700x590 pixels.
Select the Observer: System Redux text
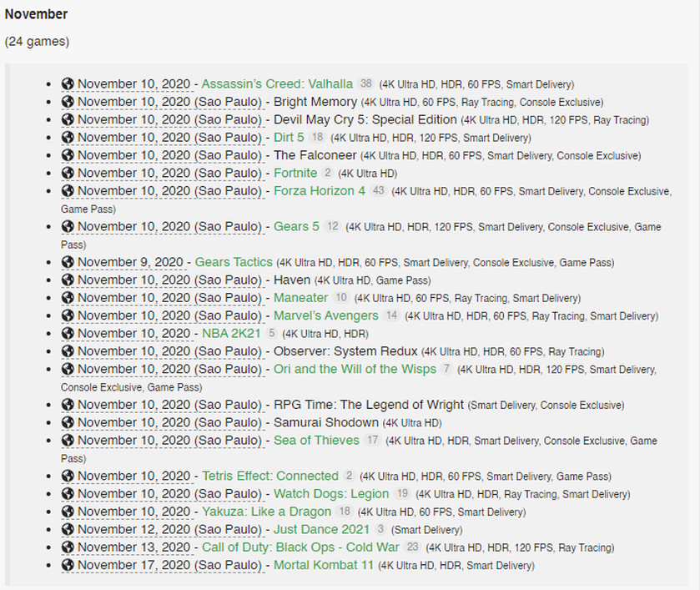pyautogui.click(x=345, y=351)
